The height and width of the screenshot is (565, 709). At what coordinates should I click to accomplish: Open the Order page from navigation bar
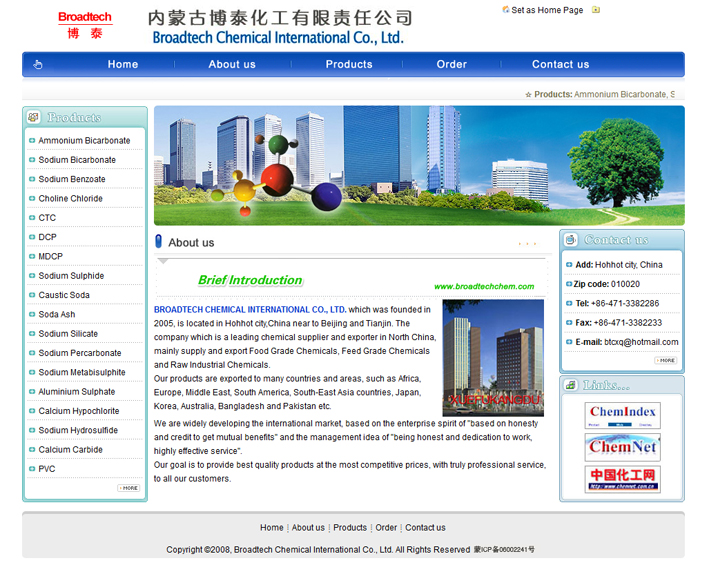pyautogui.click(x=451, y=65)
